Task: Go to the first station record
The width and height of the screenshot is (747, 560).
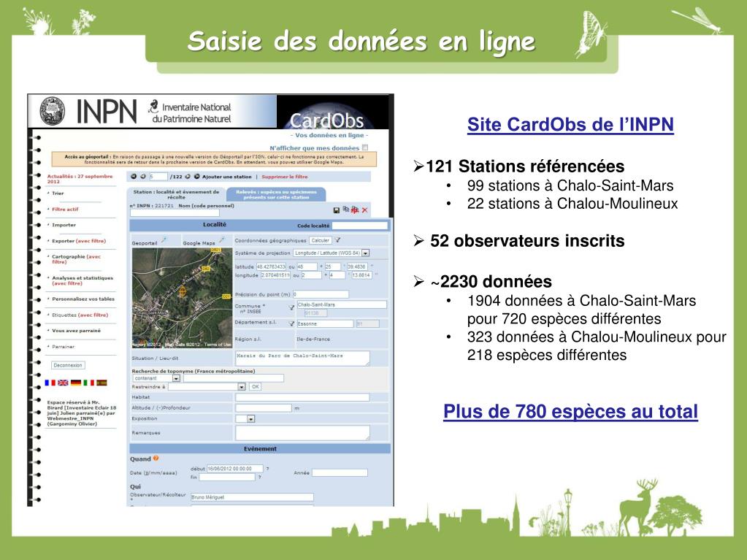Action: point(134,177)
